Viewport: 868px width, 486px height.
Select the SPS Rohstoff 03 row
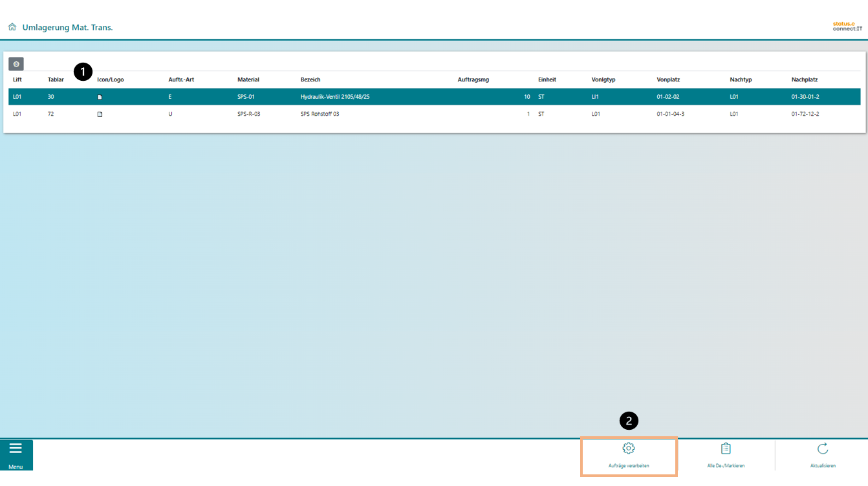pos(320,114)
